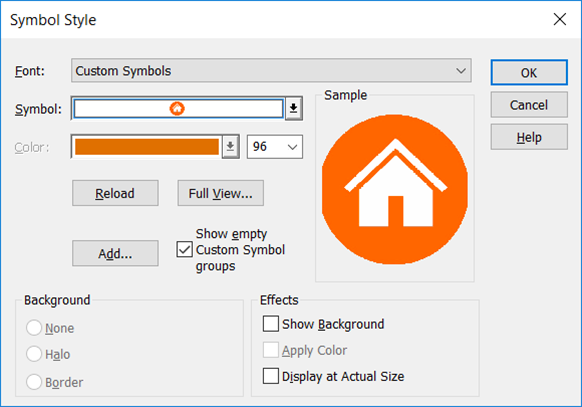Uncheck Show empty Custom Symbol groups
This screenshot has width=582, height=407.
184,249
